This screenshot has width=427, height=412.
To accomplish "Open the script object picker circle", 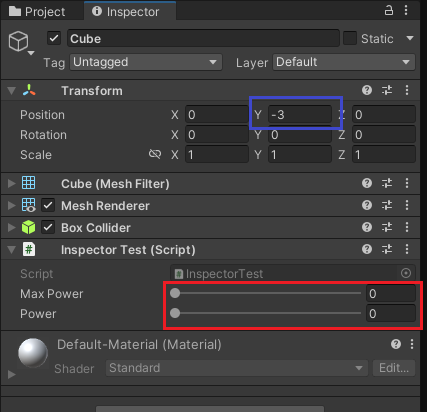I will click(406, 273).
